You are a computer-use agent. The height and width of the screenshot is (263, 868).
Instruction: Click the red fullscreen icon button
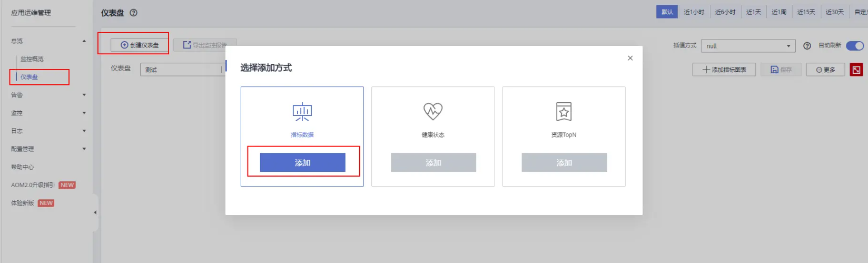(x=856, y=70)
